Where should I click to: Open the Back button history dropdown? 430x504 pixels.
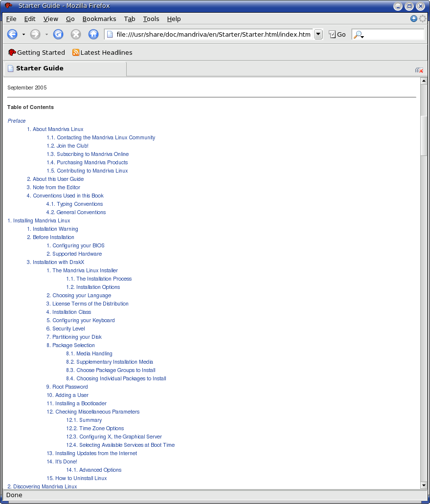click(23, 34)
